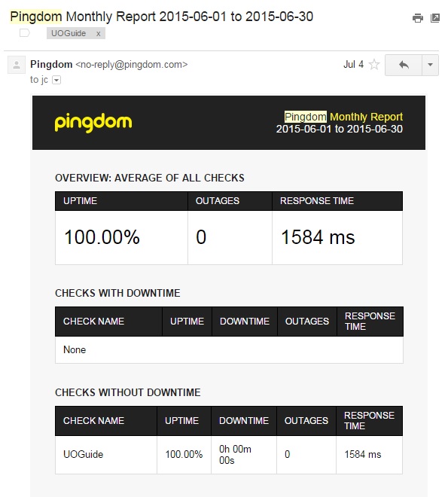Print this email using printer icon
Screen dimensions: 448x497
click(x=418, y=18)
